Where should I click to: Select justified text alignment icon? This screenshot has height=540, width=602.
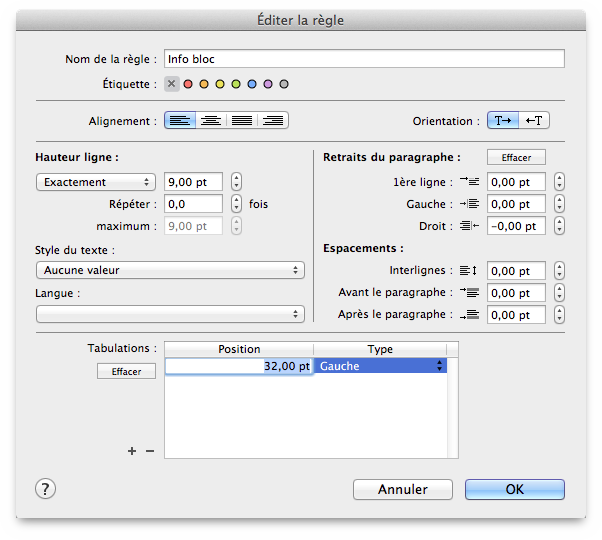tap(242, 121)
